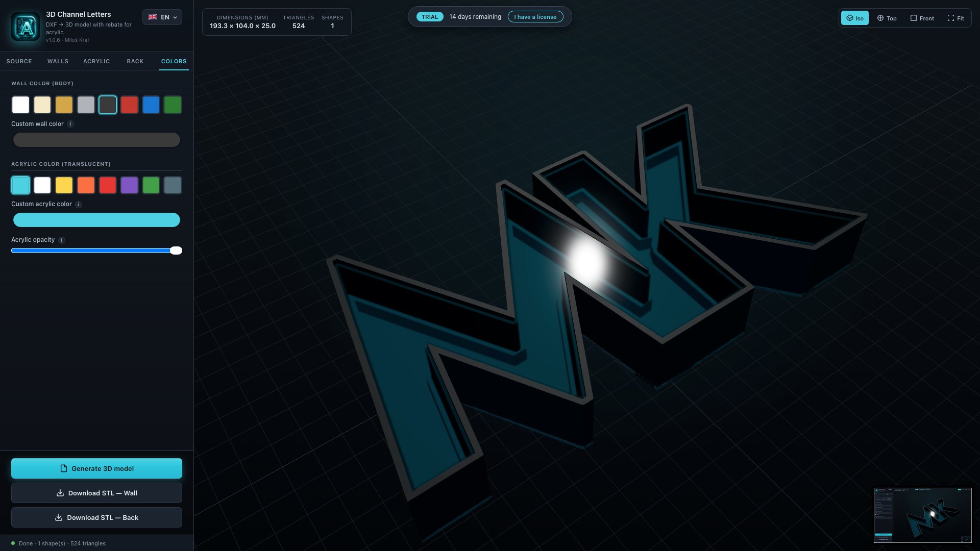Click the 'I have a license' button

click(535, 17)
